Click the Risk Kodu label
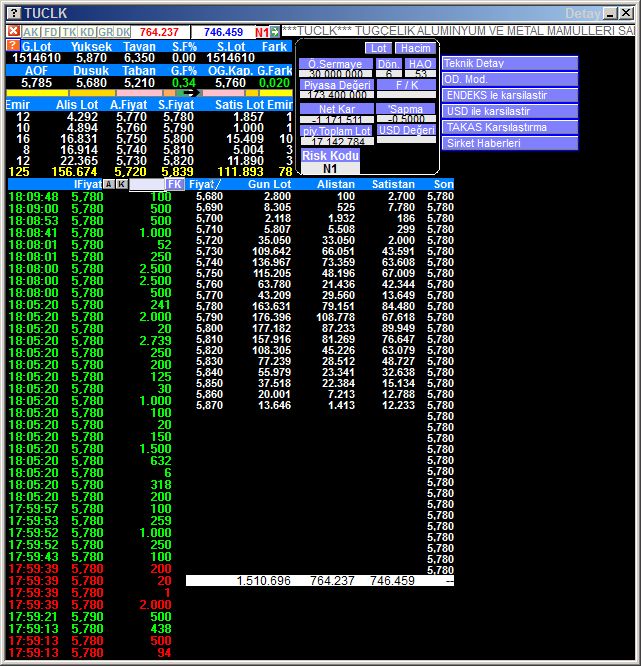Image resolution: width=641 pixels, height=666 pixels. point(330,155)
